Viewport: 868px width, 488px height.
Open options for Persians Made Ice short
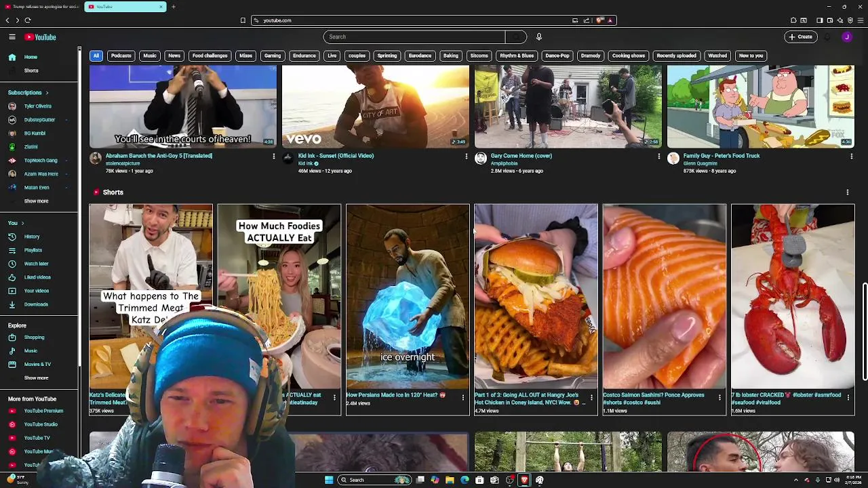[x=463, y=398]
